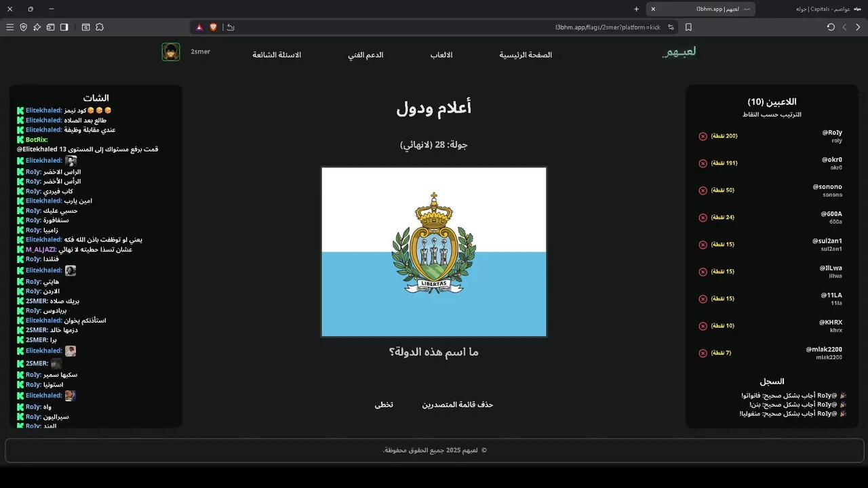The width and height of the screenshot is (868, 488).
Task: Click the 2smer username in the header
Action: pos(200,52)
